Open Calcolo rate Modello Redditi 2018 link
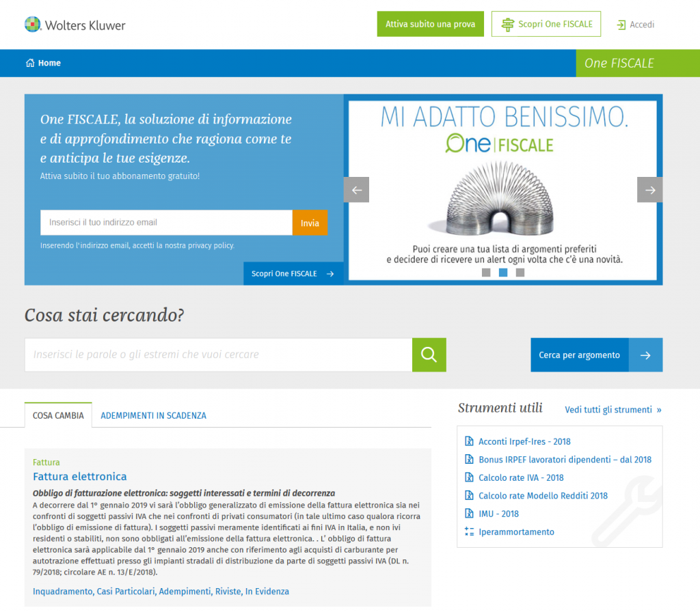 tap(543, 495)
